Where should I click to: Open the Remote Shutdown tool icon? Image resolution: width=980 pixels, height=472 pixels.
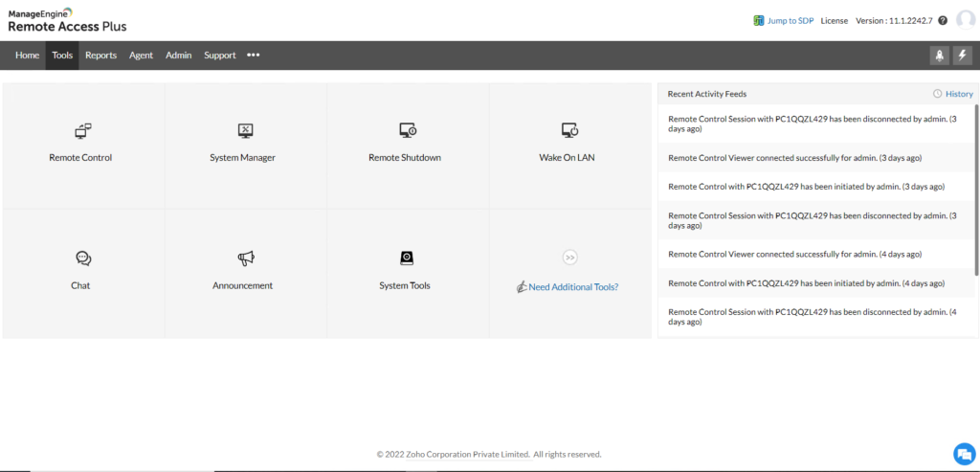pos(408,130)
